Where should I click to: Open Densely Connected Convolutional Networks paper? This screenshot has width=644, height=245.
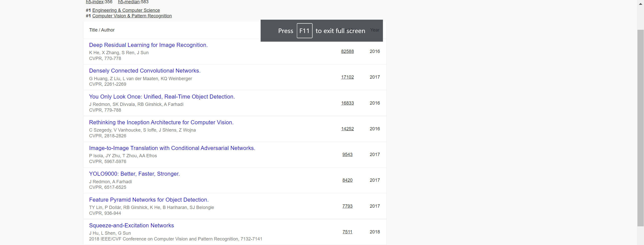(x=145, y=71)
